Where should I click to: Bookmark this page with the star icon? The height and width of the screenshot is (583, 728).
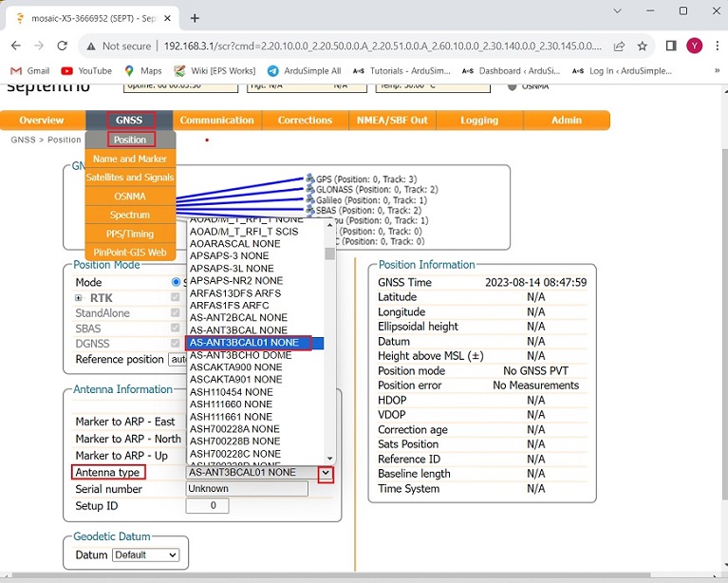point(643,46)
